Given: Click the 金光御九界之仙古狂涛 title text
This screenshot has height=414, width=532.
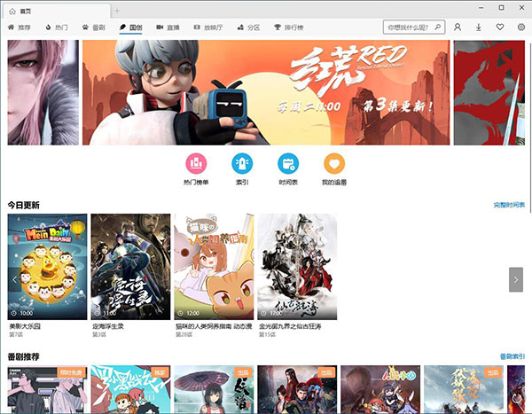Looking at the screenshot, I should (290, 326).
